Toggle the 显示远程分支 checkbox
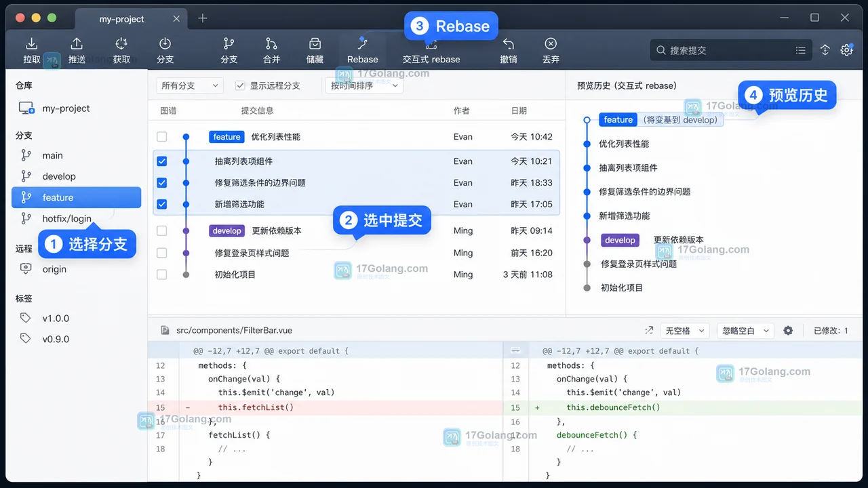 click(x=240, y=85)
